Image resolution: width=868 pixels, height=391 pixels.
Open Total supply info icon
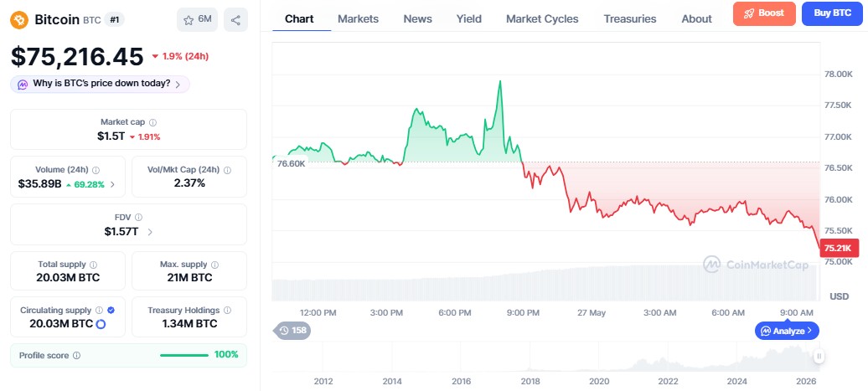93,265
